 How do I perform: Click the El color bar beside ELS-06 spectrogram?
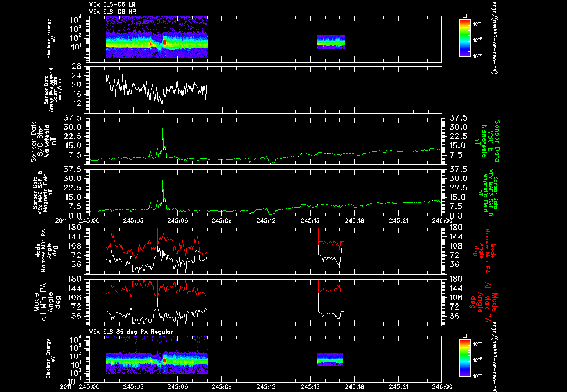pyautogui.click(x=465, y=38)
